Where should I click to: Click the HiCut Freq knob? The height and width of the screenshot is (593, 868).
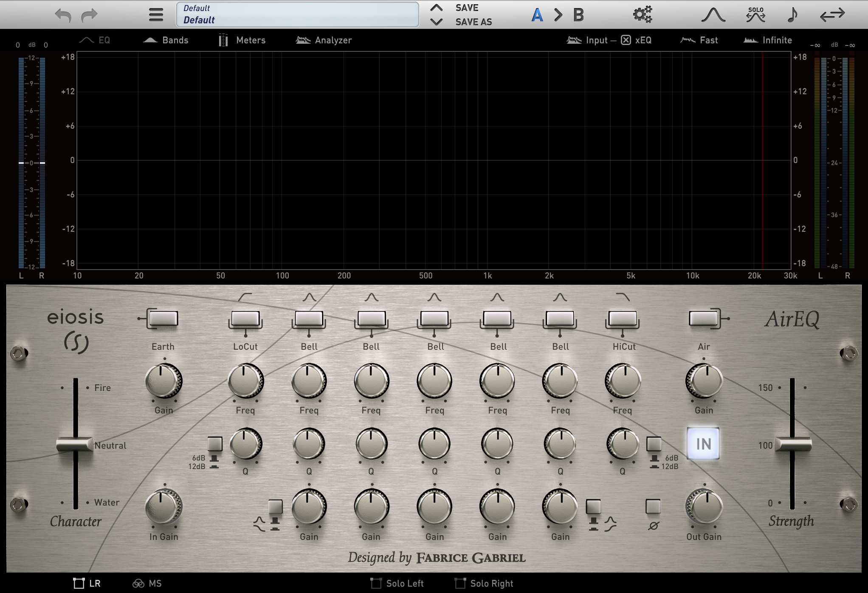click(x=623, y=381)
